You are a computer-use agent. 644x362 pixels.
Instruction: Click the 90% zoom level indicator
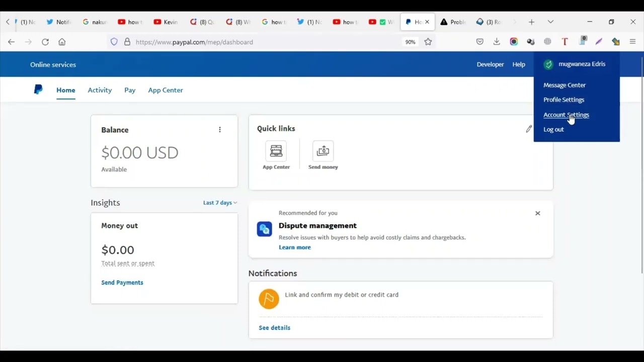click(x=411, y=42)
